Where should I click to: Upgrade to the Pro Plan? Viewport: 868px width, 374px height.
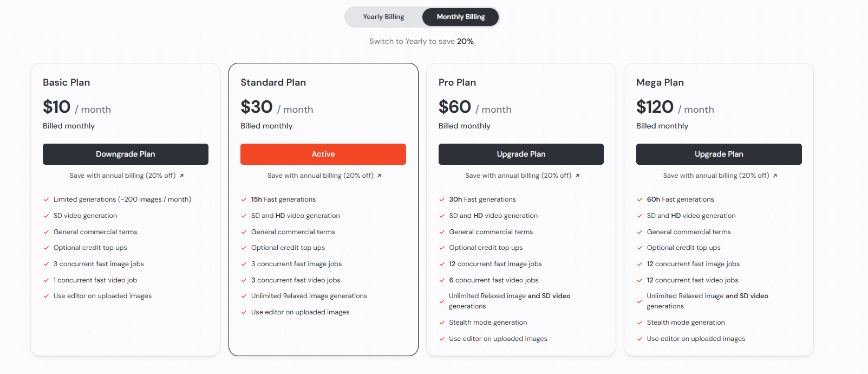click(x=521, y=154)
